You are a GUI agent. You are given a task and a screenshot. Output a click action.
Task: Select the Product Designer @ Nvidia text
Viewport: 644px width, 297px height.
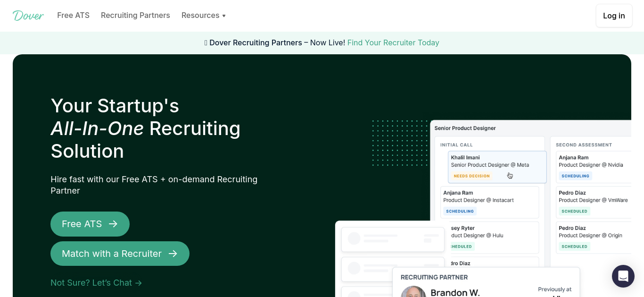pos(591,165)
